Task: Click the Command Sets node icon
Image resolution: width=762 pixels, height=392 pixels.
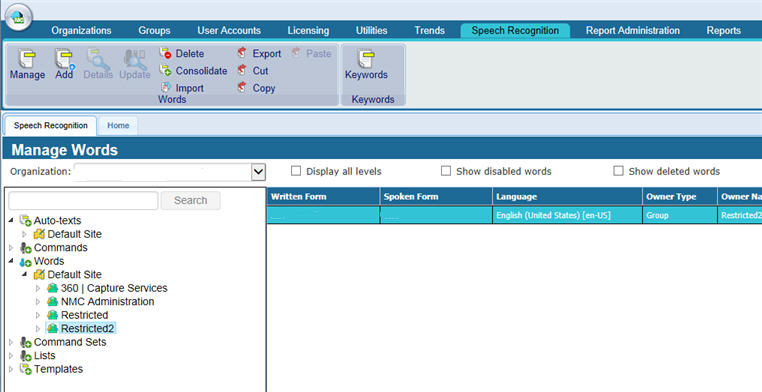Action: tap(26, 342)
